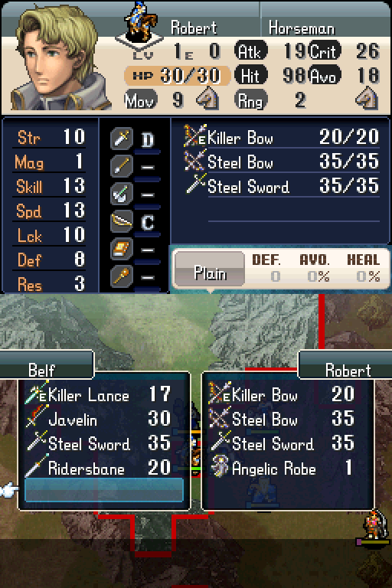Screen dimensions: 392x588
Task: Click the lance weapon rank icon
Action: (x=122, y=165)
